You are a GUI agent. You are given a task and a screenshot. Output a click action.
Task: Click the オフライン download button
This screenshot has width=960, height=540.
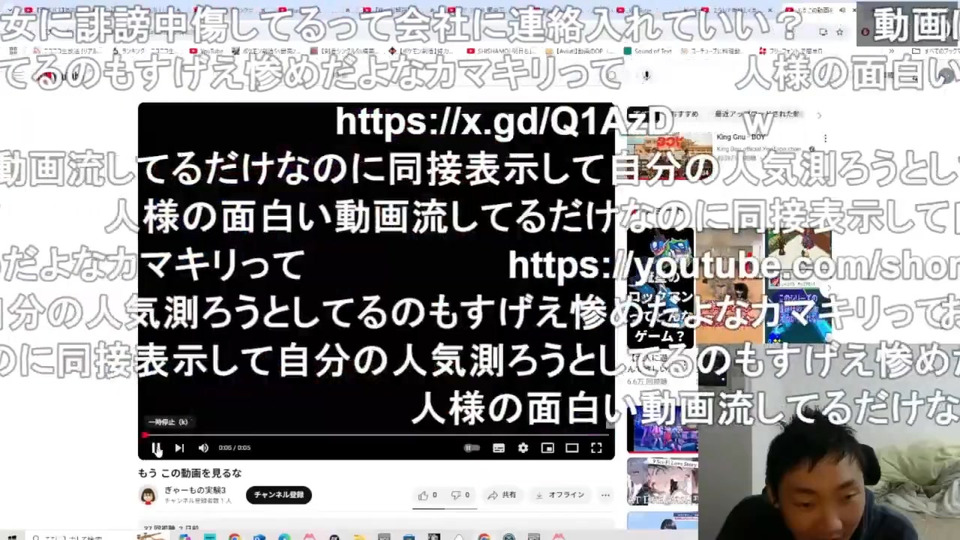click(x=560, y=495)
